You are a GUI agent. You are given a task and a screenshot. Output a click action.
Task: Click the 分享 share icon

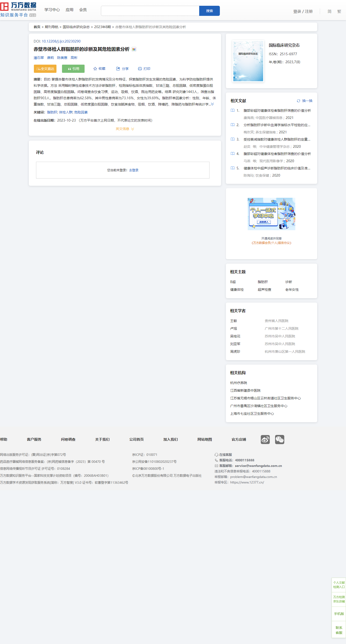coord(118,69)
